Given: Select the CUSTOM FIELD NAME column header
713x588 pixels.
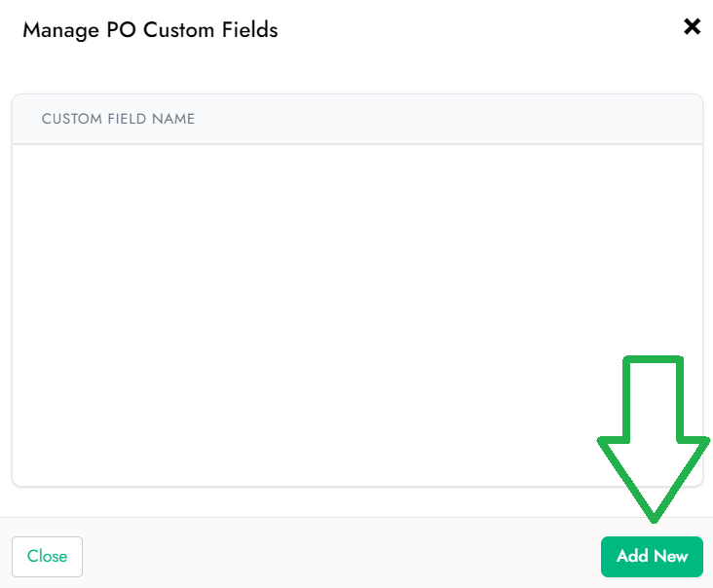Looking at the screenshot, I should click(x=118, y=119).
